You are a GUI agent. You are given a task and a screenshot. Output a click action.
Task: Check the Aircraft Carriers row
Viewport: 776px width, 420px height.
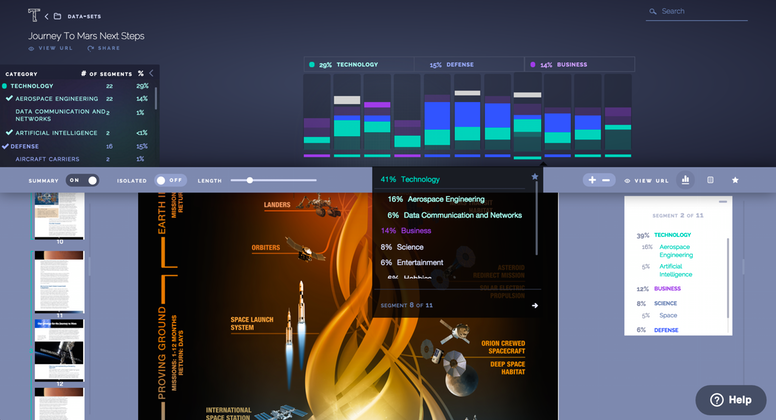point(77,159)
